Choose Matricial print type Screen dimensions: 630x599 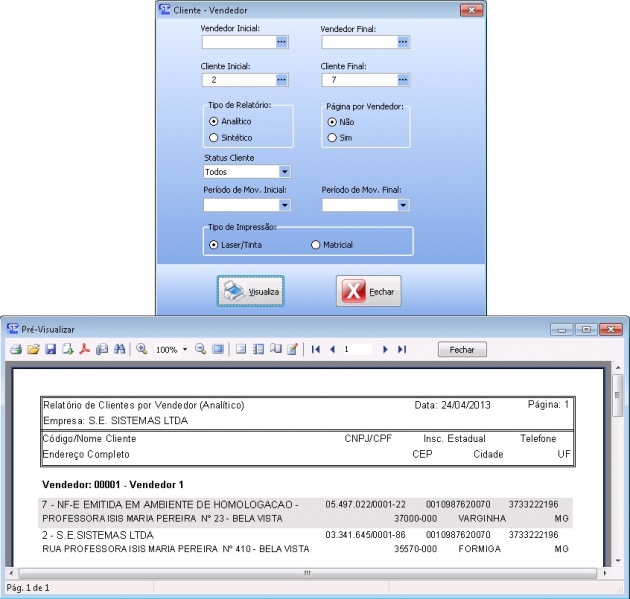317,244
